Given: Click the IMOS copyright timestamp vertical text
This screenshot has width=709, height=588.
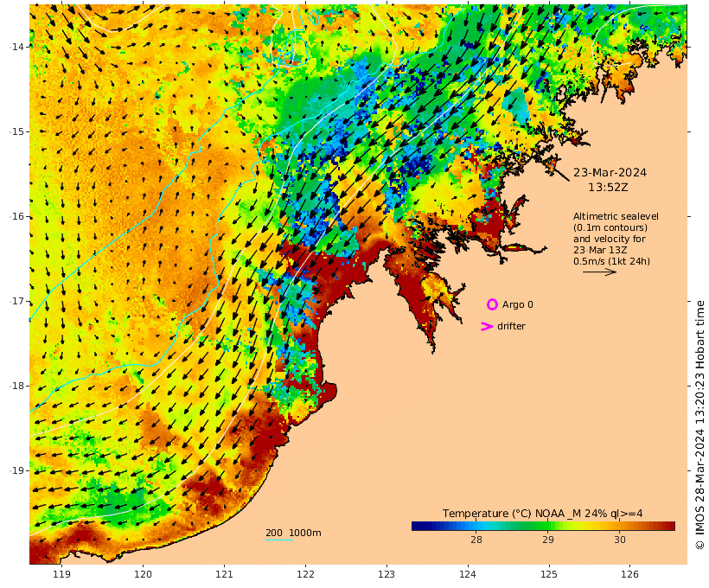Looking at the screenshot, I should (x=699, y=425).
